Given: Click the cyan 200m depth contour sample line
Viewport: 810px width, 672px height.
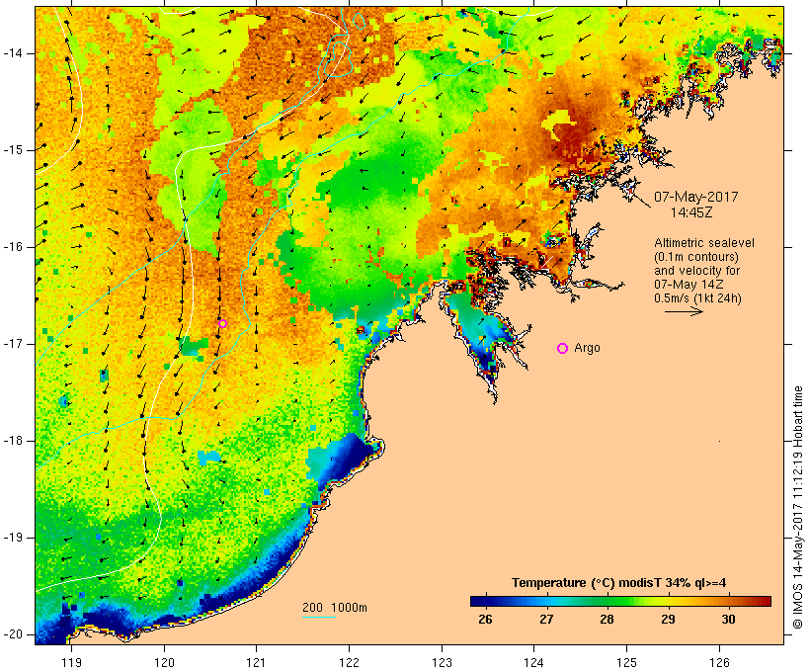Looking at the screenshot, I should point(319,617).
